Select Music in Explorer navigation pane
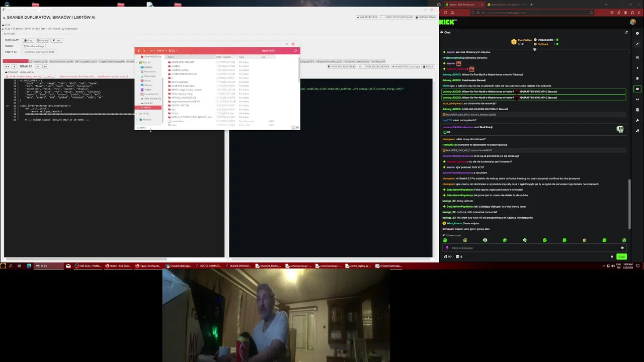 [146, 80]
